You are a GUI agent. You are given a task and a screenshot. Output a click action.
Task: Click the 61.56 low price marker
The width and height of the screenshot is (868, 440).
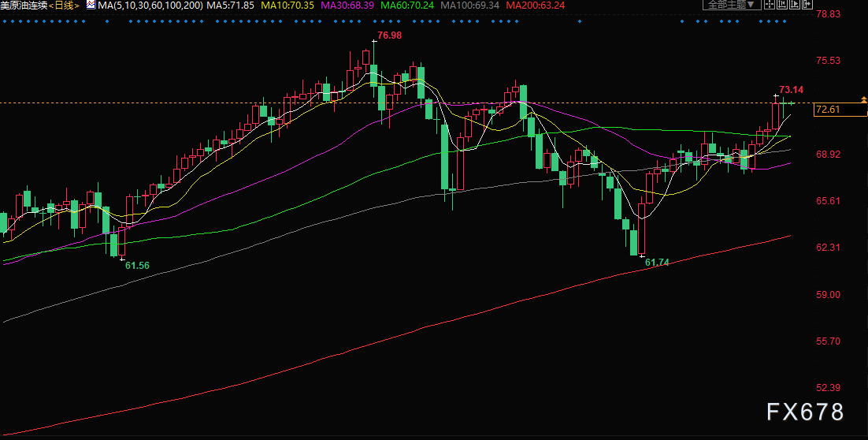point(137,266)
